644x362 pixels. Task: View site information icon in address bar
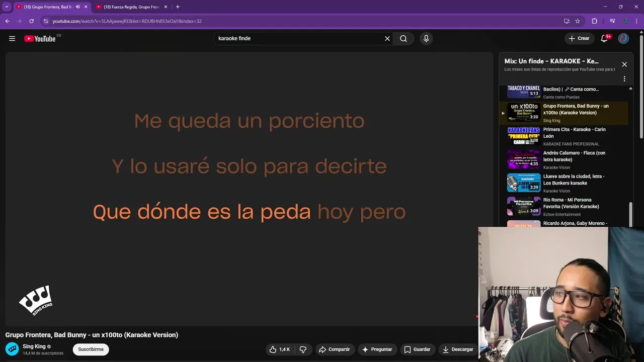click(x=46, y=21)
